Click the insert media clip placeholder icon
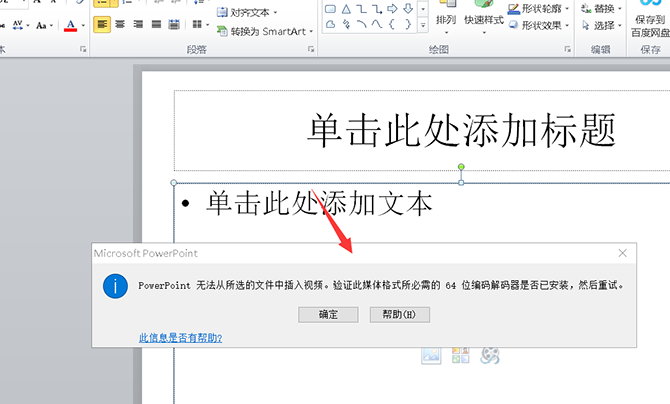 [x=490, y=355]
